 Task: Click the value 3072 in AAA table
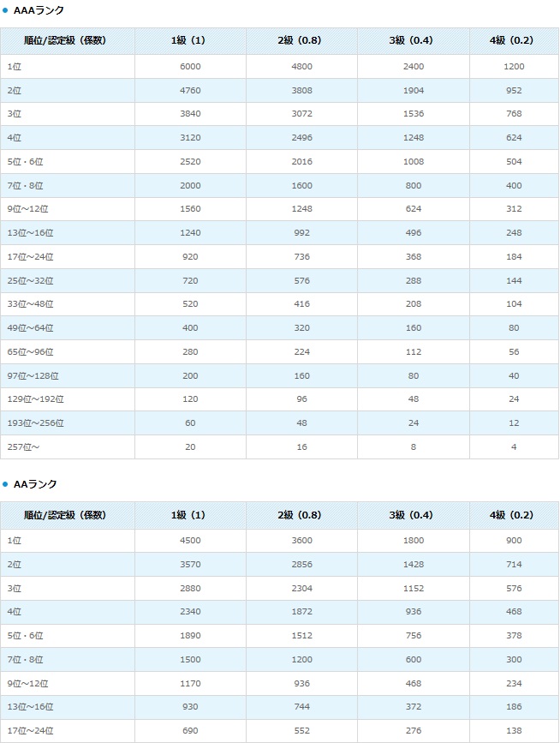[302, 114]
